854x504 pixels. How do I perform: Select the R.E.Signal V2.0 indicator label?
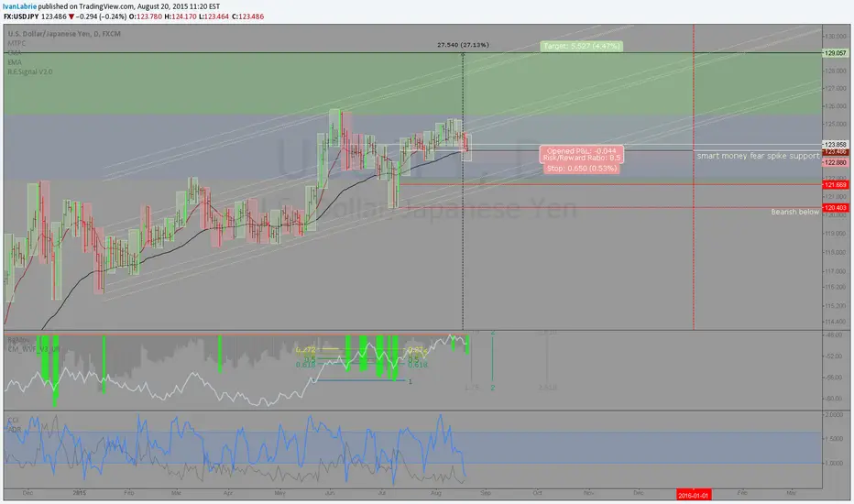(30, 71)
